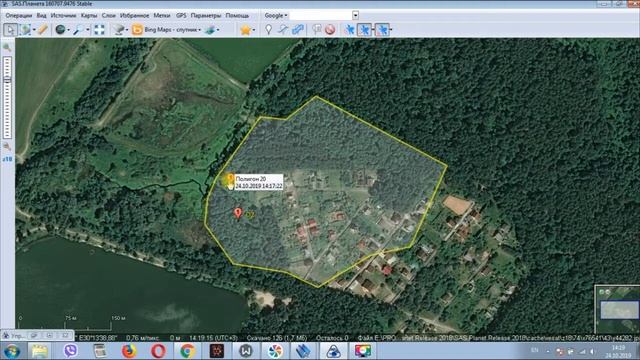Click the red numbered map marker pin

pyautogui.click(x=238, y=213)
